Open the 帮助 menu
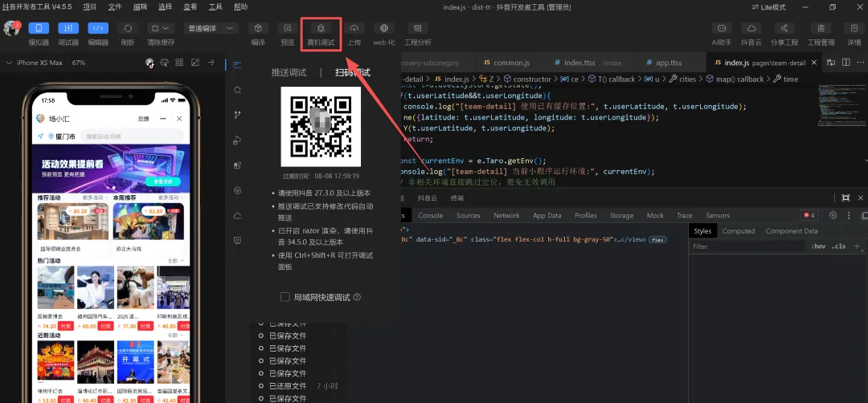 pos(241,6)
